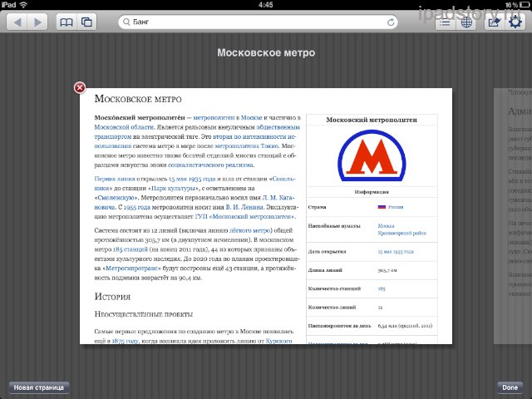Open the tabs overview pages icon
Image resolution: width=532 pixels, height=399 pixels.
(86, 22)
